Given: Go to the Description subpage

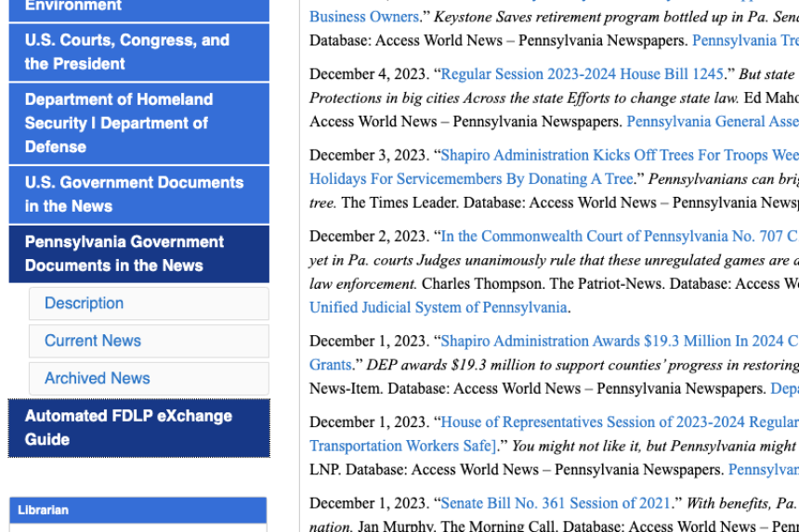Looking at the screenshot, I should [149, 304].
